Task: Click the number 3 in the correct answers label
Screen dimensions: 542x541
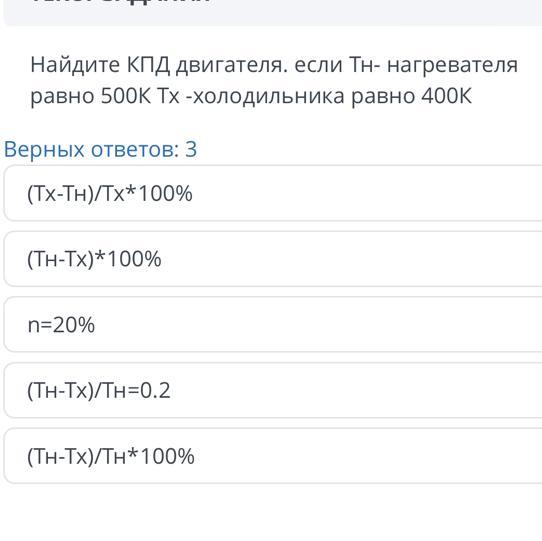Action: 191,149
